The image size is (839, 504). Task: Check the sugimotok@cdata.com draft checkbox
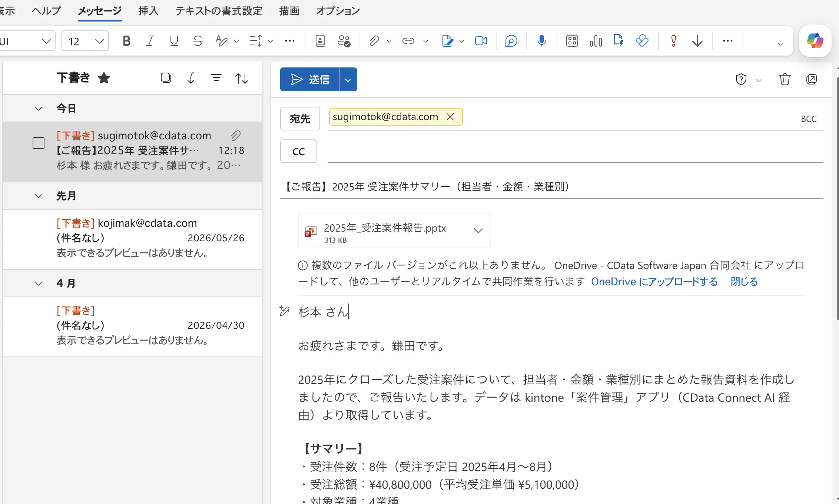pos(39,143)
